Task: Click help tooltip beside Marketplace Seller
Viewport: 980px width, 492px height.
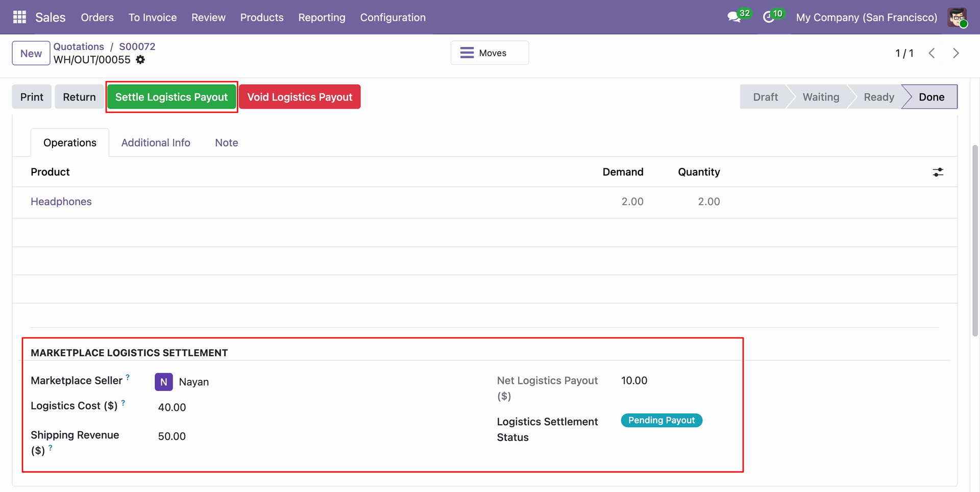Action: tap(128, 377)
